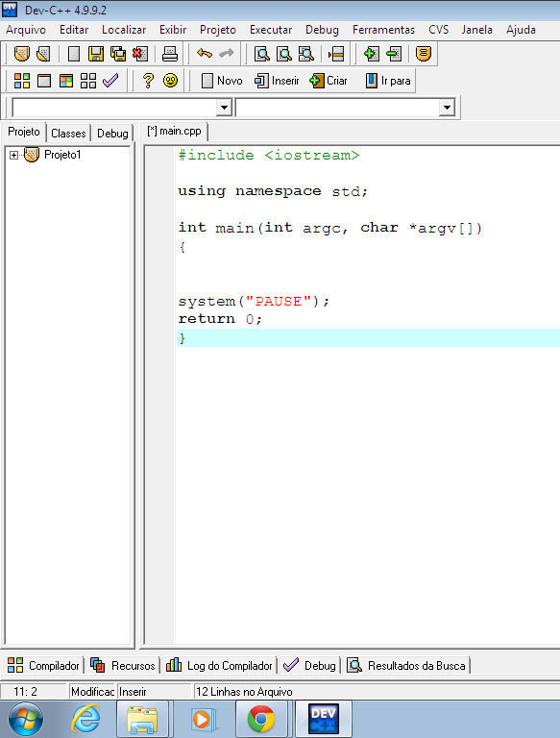The height and width of the screenshot is (738, 560).
Task: Open help with the question mark icon
Action: click(x=148, y=81)
